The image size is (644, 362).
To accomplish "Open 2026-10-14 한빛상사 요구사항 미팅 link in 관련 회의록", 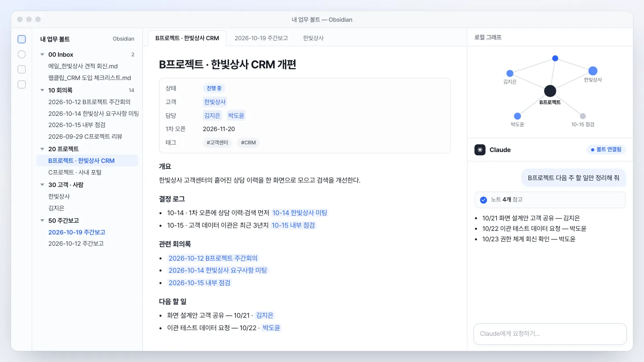I will tap(218, 270).
